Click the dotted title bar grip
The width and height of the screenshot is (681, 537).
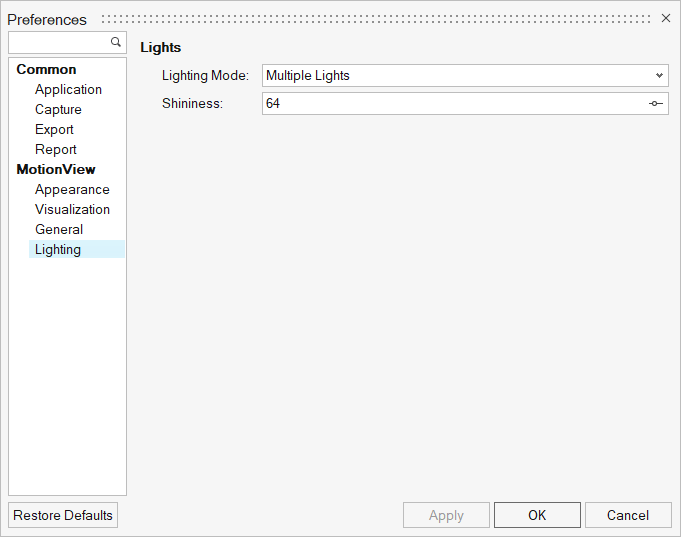point(376,19)
